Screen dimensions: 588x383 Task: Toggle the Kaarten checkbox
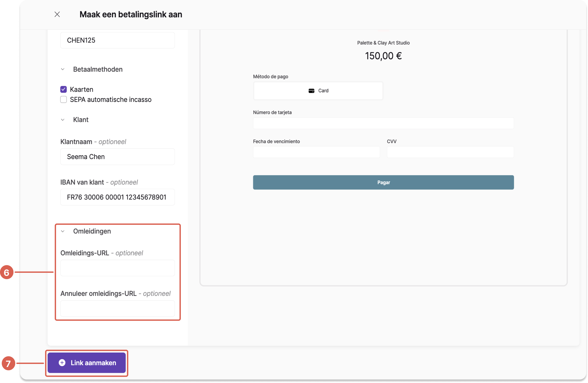(x=63, y=89)
